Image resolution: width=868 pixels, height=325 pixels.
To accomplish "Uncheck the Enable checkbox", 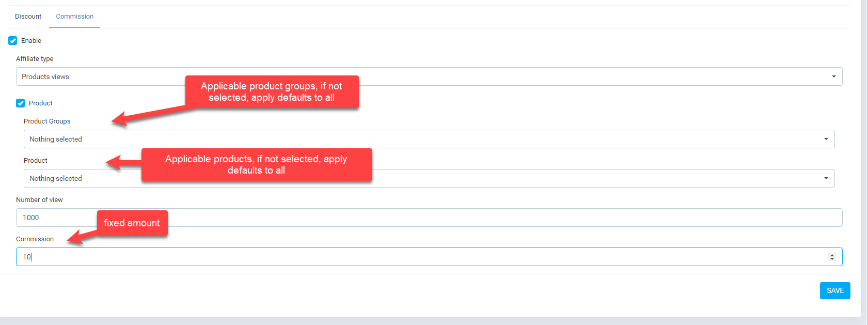I will [x=13, y=41].
